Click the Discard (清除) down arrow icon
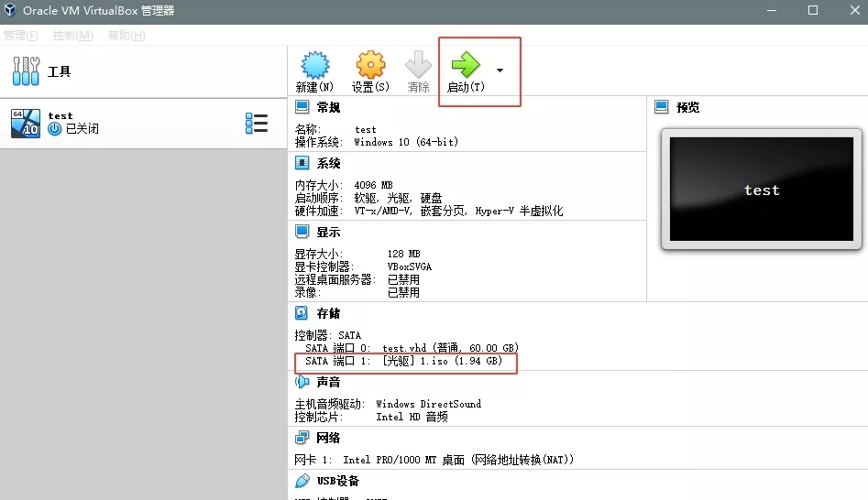868x500 pixels. click(x=418, y=65)
